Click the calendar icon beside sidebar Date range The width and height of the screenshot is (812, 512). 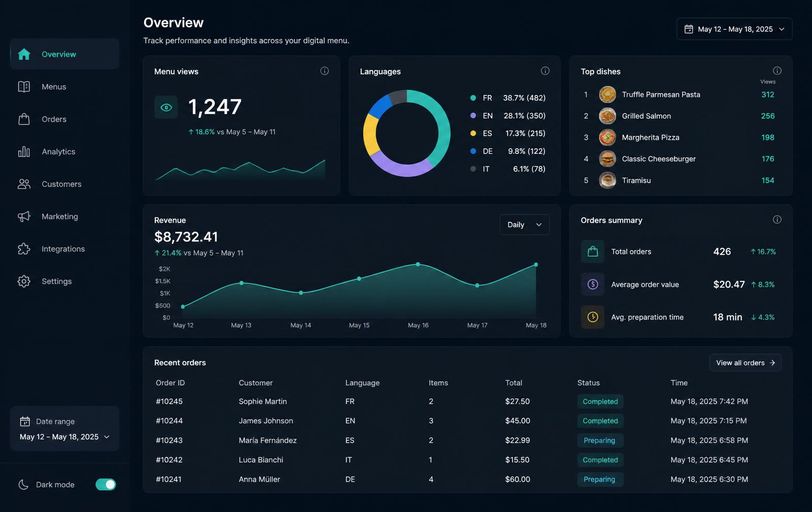(25, 422)
